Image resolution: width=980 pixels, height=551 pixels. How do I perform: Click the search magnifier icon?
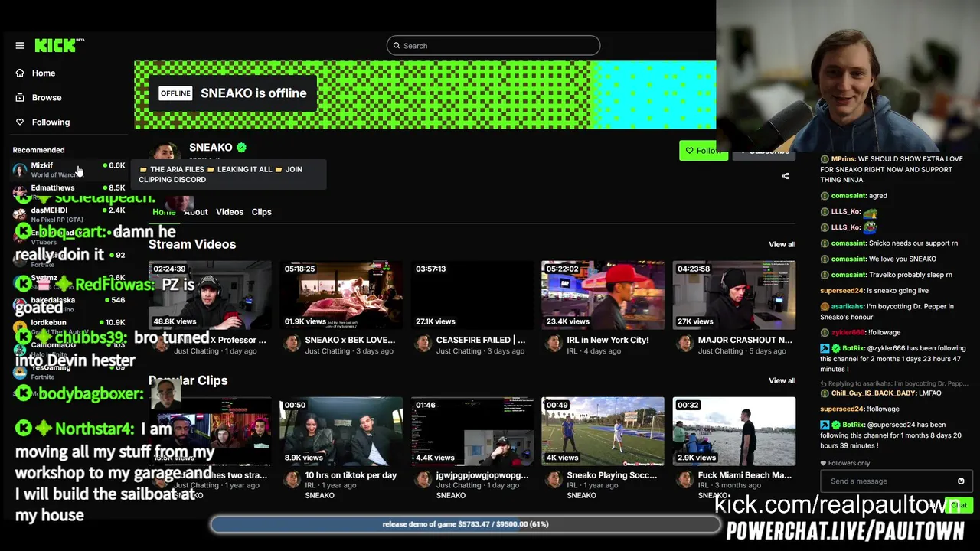tap(396, 46)
